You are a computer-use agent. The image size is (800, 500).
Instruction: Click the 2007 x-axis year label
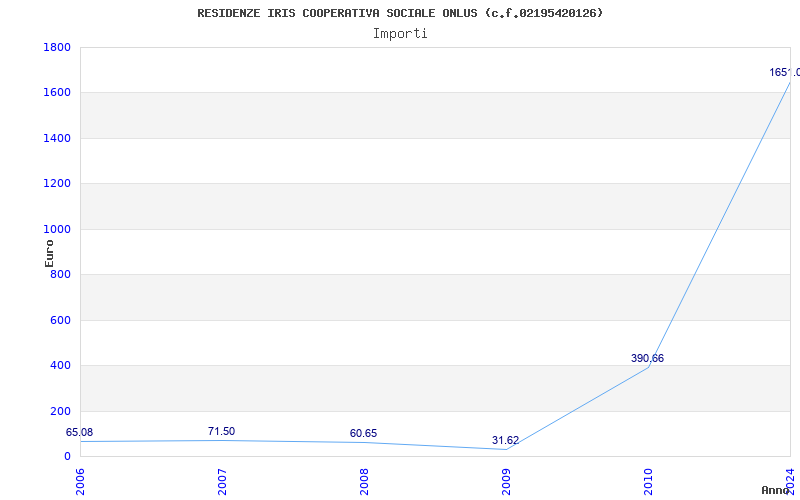click(x=222, y=482)
